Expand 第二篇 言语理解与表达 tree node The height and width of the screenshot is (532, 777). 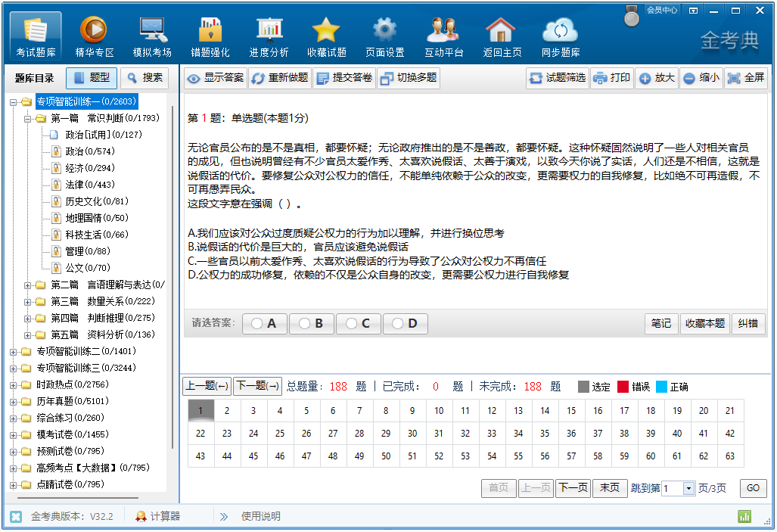[x=28, y=285]
